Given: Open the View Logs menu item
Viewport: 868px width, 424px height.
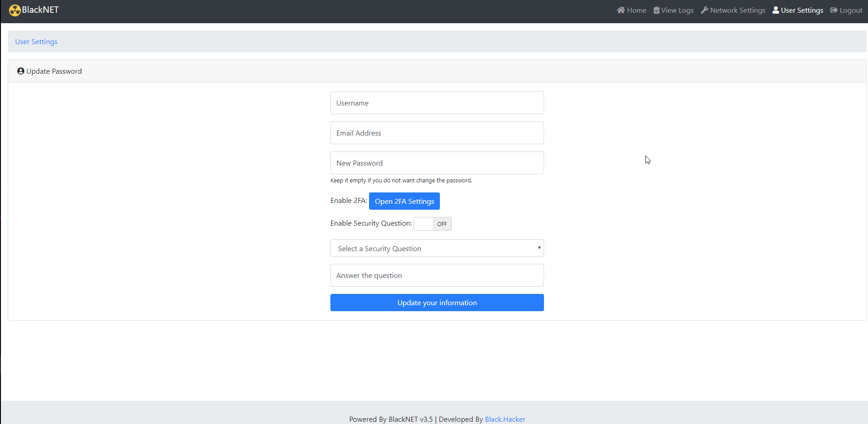Looking at the screenshot, I should pos(677,10).
